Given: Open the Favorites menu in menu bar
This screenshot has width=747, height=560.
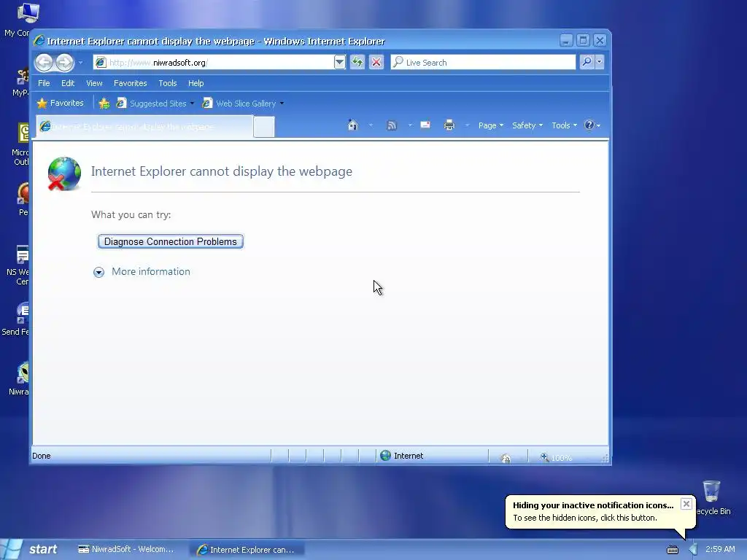Looking at the screenshot, I should (x=130, y=83).
